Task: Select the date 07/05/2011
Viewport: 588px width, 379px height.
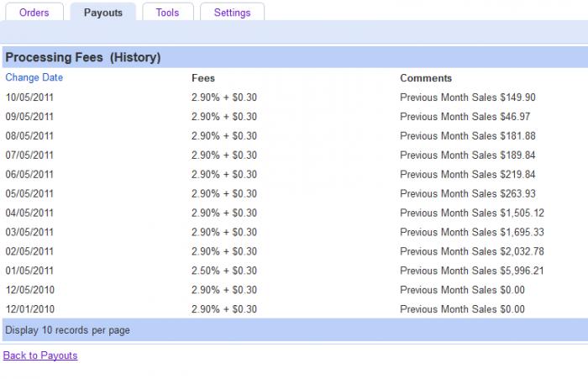Action: click(x=29, y=155)
